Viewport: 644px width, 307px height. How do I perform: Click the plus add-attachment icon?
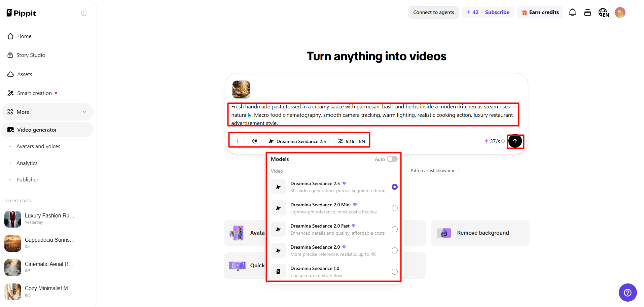tap(238, 141)
